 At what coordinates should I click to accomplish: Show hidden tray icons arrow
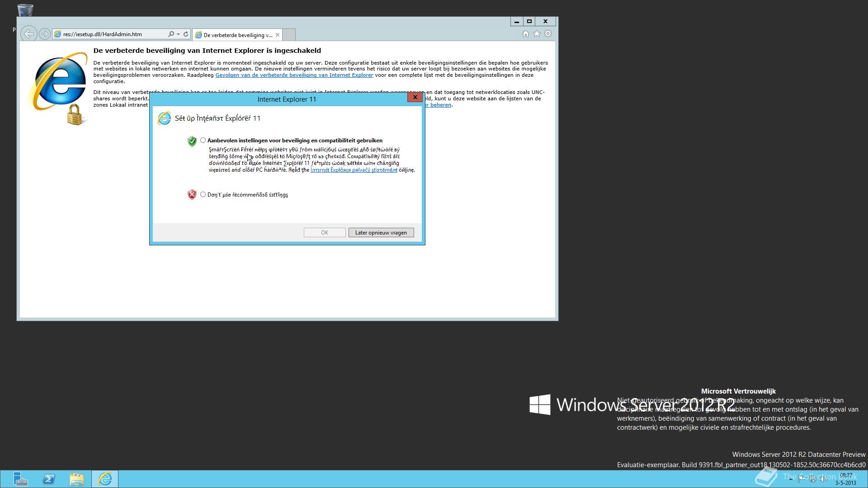791,479
